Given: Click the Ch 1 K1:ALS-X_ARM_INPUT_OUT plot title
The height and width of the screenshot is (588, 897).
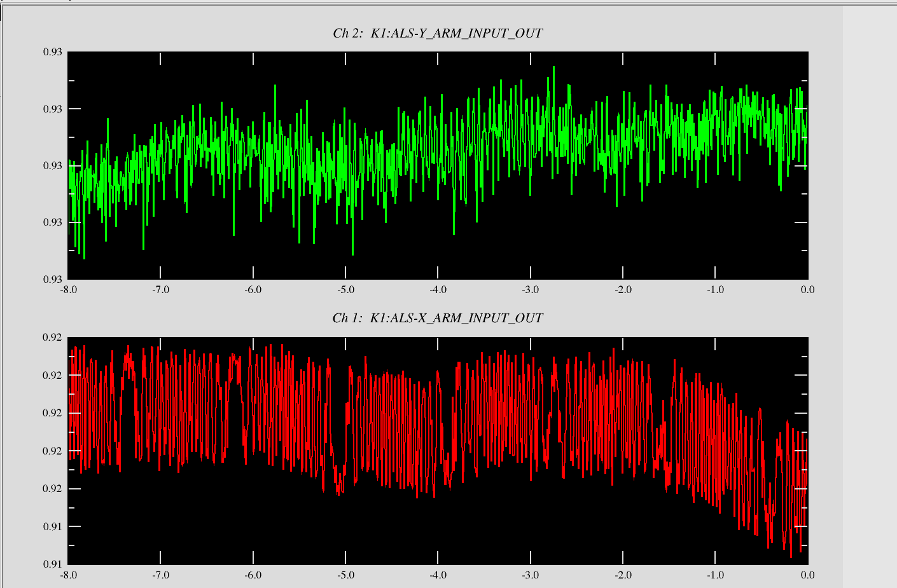Looking at the screenshot, I should [x=438, y=318].
